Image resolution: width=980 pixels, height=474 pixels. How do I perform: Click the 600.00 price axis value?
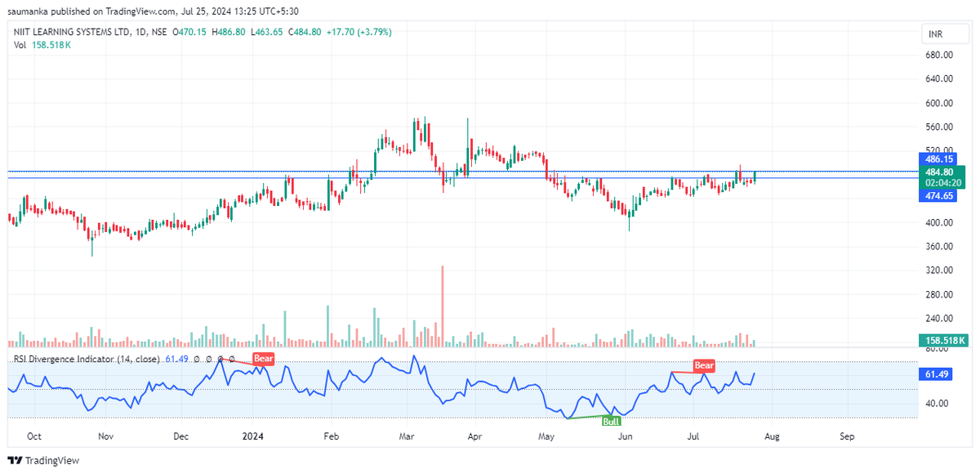[939, 103]
